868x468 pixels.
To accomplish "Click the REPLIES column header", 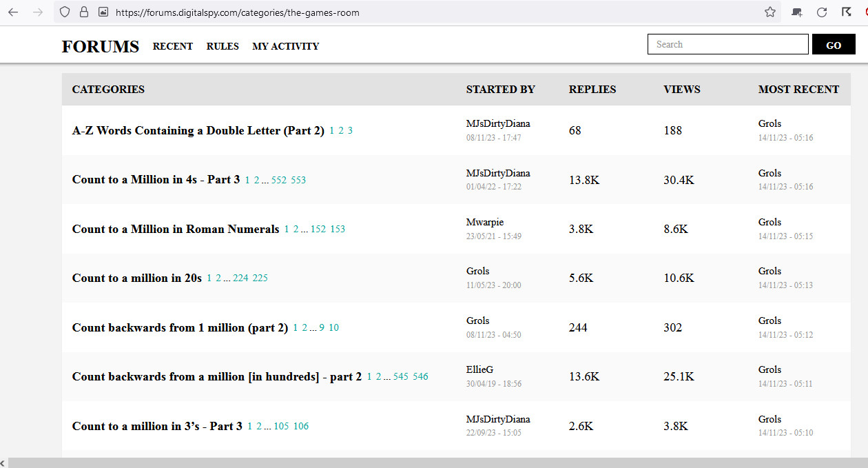I will 592,89.
